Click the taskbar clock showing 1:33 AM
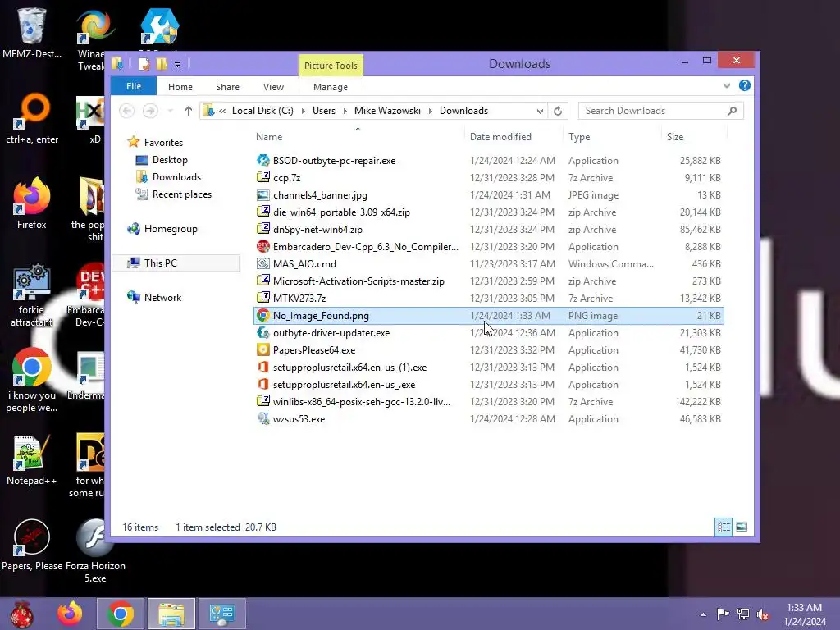 click(804, 614)
